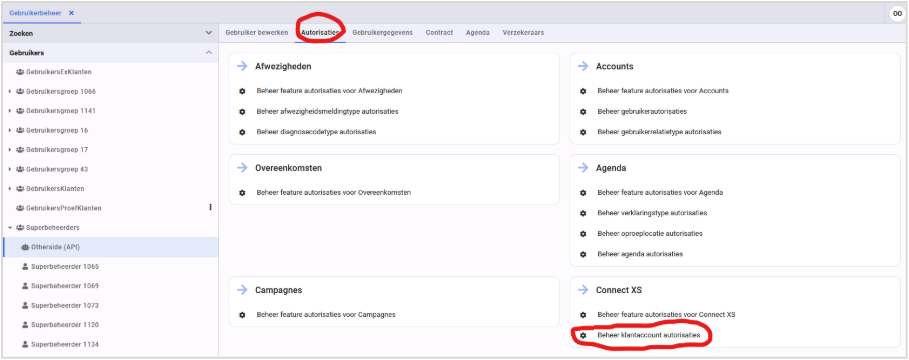Screen dimensions: 909x360
Task: Click gear icon beside Beheer agenda autorisaties
Action: point(583,254)
